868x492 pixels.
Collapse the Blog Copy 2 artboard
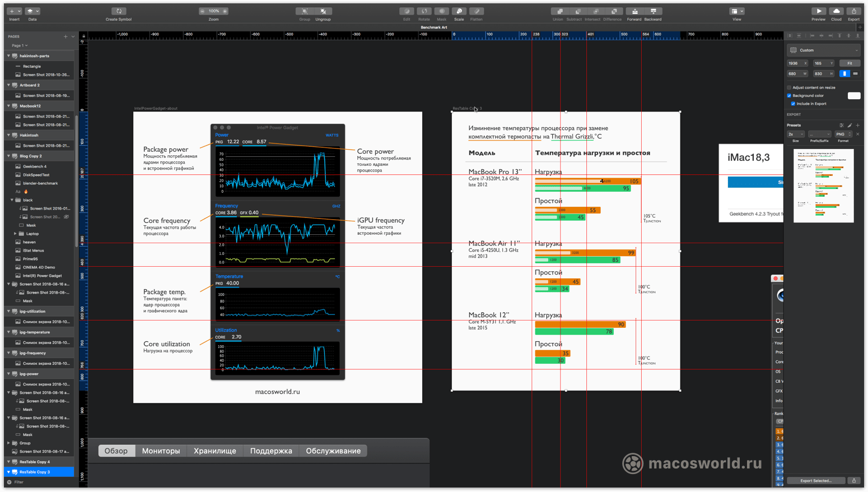[x=8, y=156]
